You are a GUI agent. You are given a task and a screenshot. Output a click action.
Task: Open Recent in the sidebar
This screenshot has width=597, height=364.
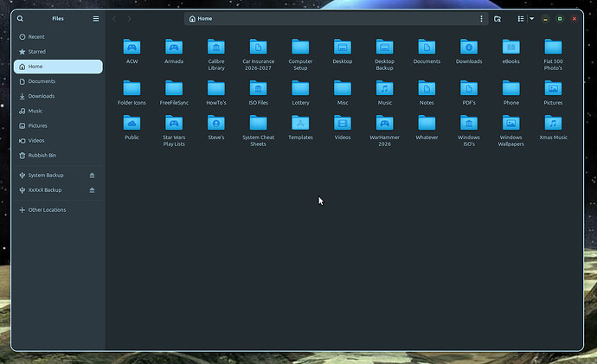click(x=35, y=37)
